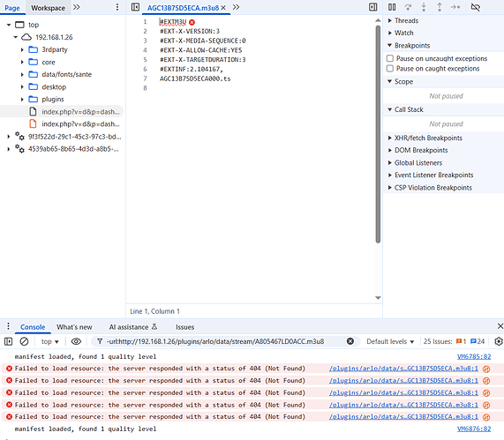Open the Issues drawer tab

[184, 327]
